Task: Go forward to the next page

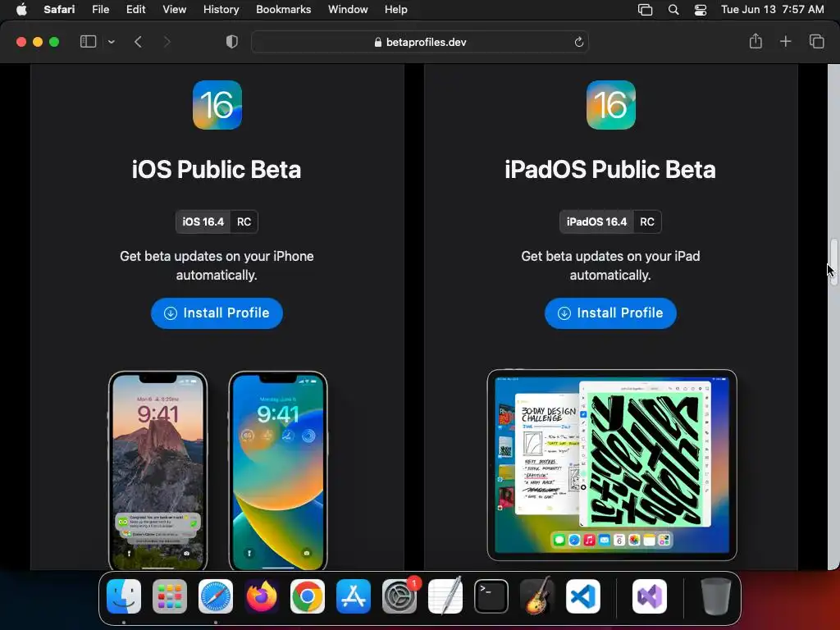Action: coord(167,42)
